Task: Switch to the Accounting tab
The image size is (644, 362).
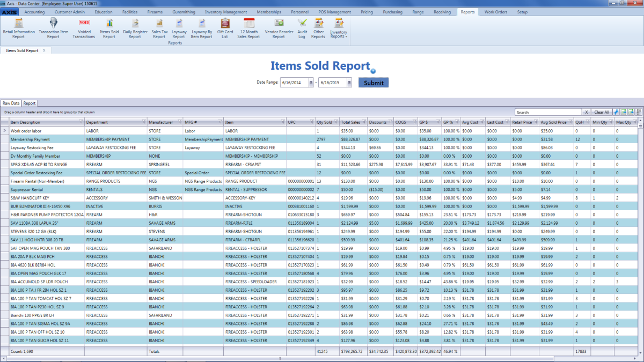Action: [x=34, y=12]
